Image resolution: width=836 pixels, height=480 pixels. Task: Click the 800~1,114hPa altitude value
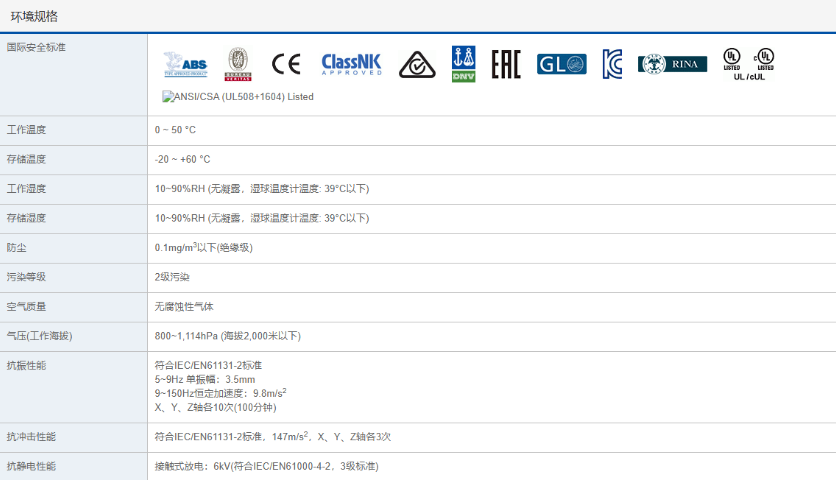[228, 335]
